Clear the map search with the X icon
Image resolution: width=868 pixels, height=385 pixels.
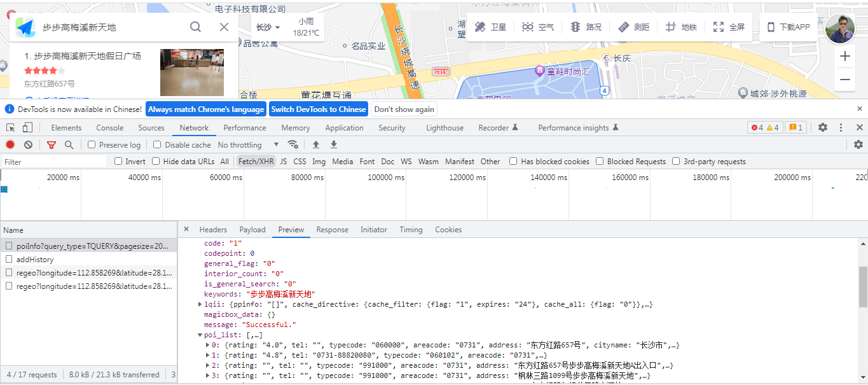pos(224,27)
